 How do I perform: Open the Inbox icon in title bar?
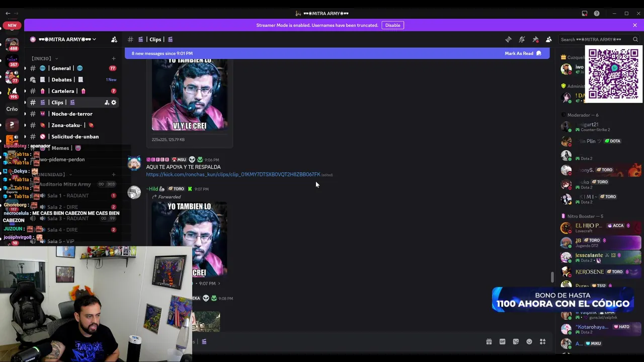[585, 14]
